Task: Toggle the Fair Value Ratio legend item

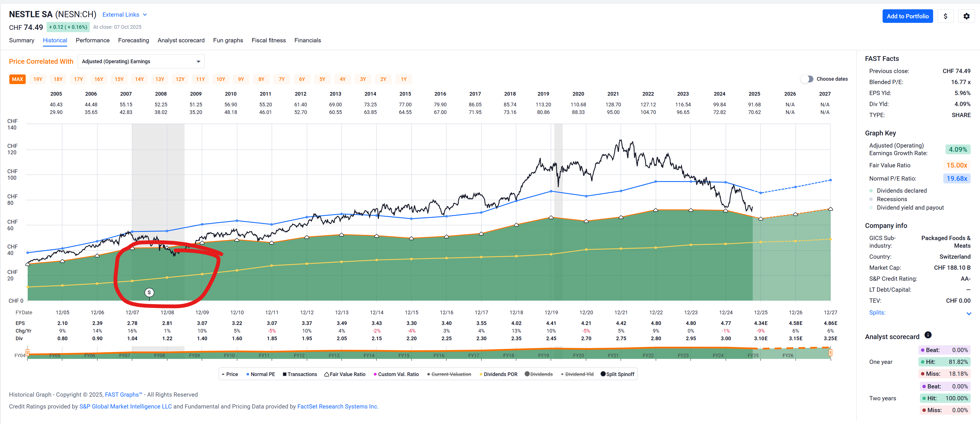Action: click(345, 374)
